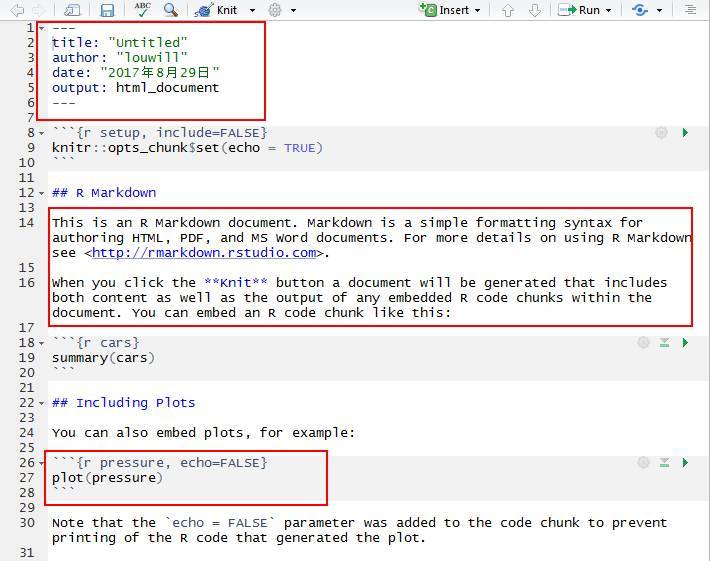Click the ## Including Plots heading
This screenshot has height=561, width=710.
point(124,403)
